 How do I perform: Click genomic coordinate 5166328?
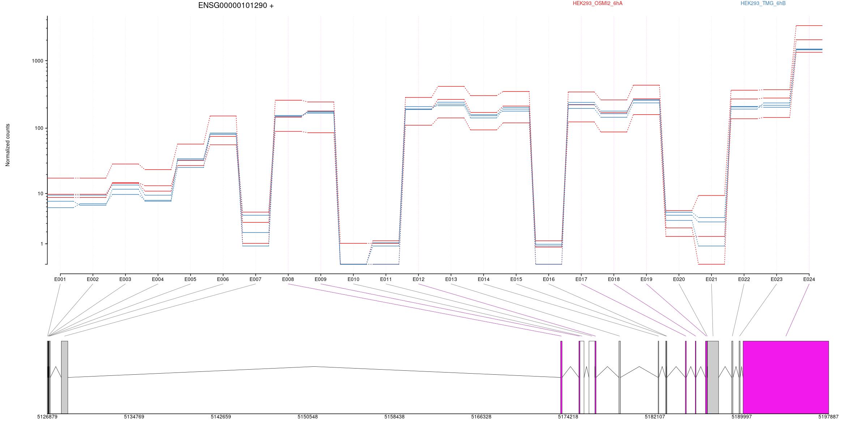point(481,417)
